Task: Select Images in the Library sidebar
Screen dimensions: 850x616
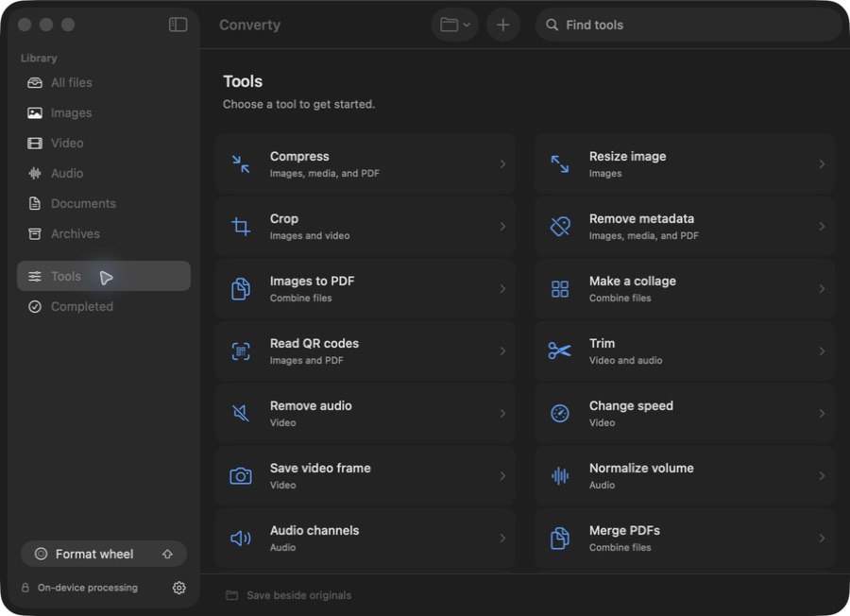Action: pos(104,112)
